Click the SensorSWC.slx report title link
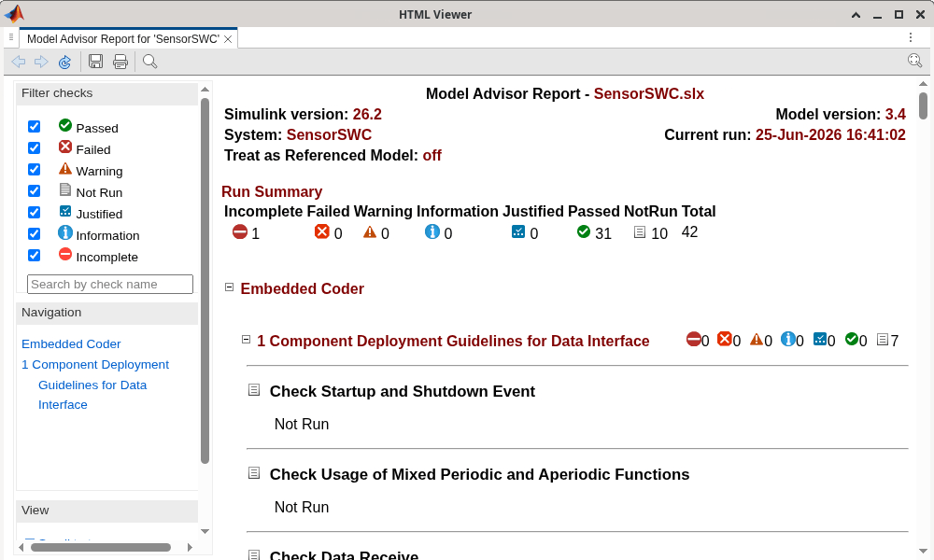 [649, 93]
